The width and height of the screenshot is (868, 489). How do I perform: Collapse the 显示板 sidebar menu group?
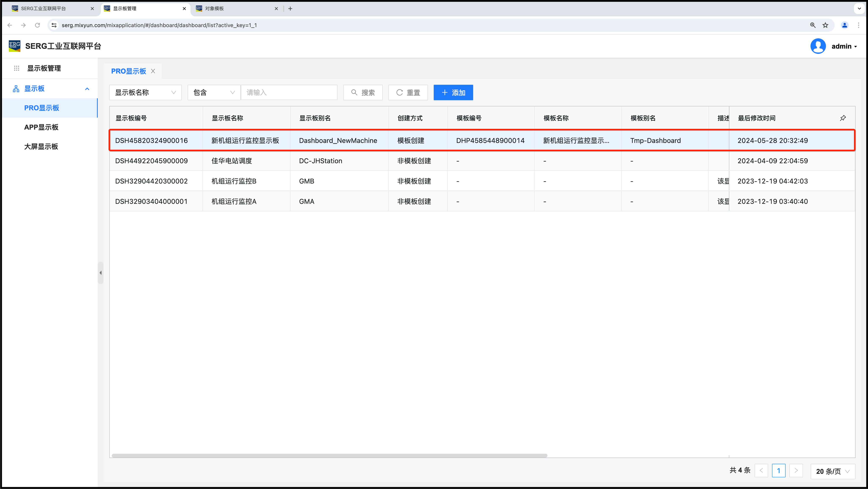pos(87,89)
